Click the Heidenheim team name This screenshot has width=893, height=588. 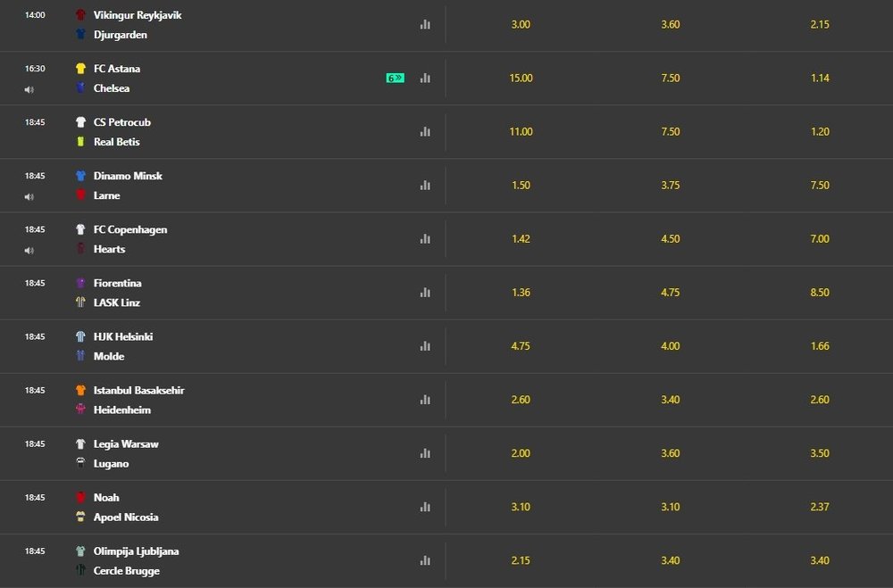[121, 410]
